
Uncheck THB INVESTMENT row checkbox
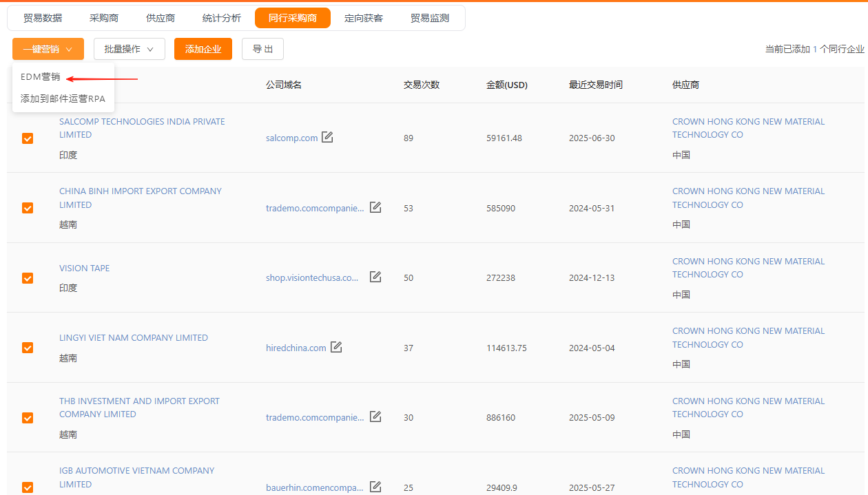tap(28, 418)
